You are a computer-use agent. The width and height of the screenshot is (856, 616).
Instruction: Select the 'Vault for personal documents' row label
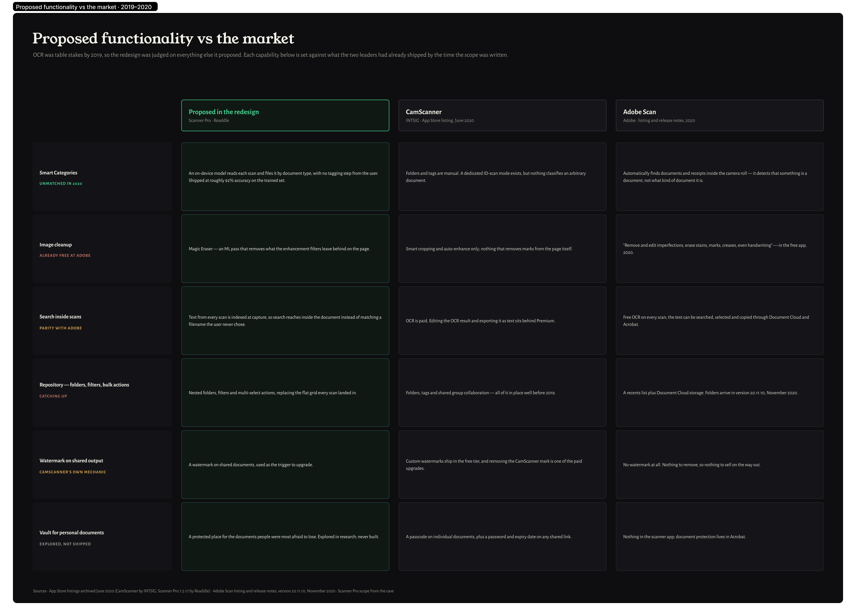(x=72, y=533)
